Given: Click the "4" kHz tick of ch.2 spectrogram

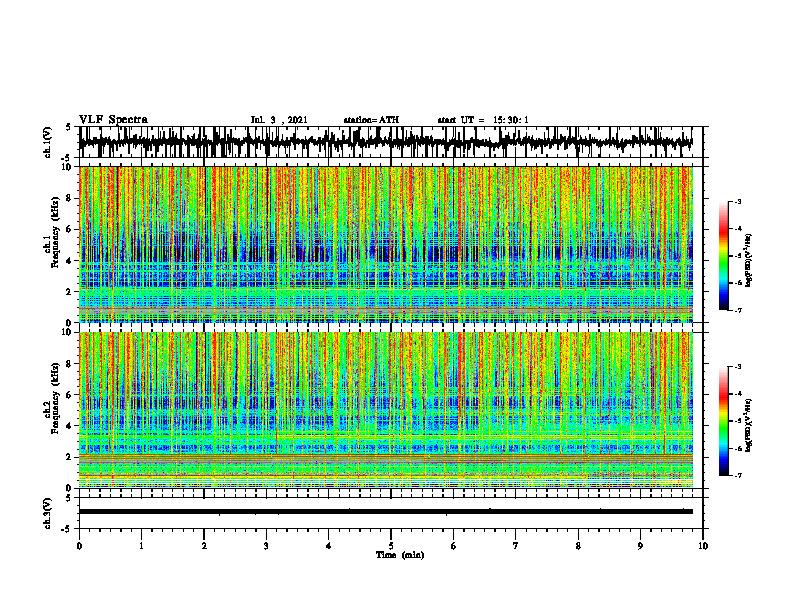Looking at the screenshot, I should pyautogui.click(x=71, y=426).
